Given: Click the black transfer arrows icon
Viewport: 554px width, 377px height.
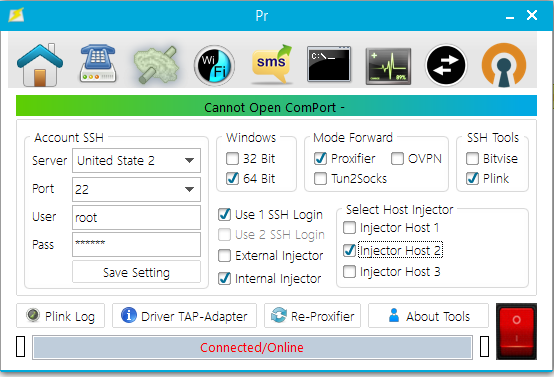Looking at the screenshot, I should 446,65.
